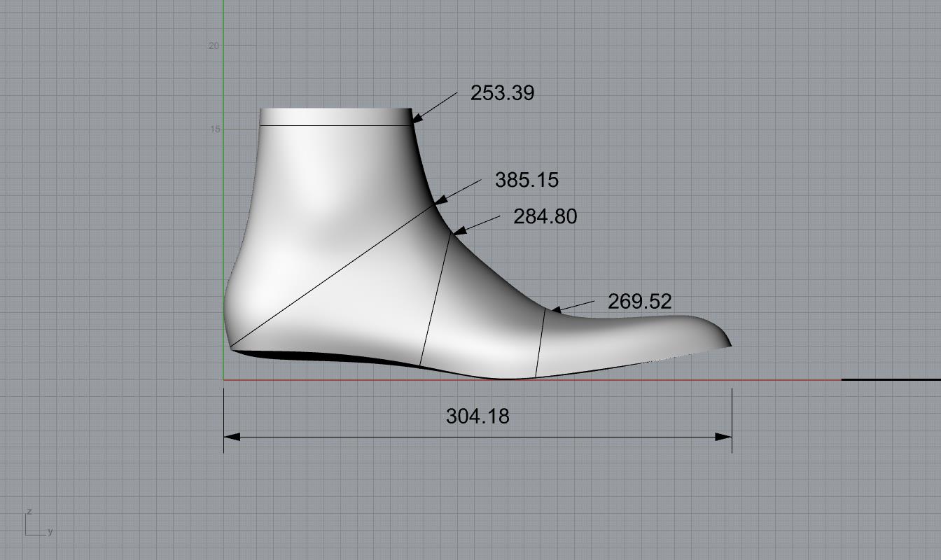Select the ball girth curve under 269.52 leader
941x560 pixels.
click(x=541, y=343)
